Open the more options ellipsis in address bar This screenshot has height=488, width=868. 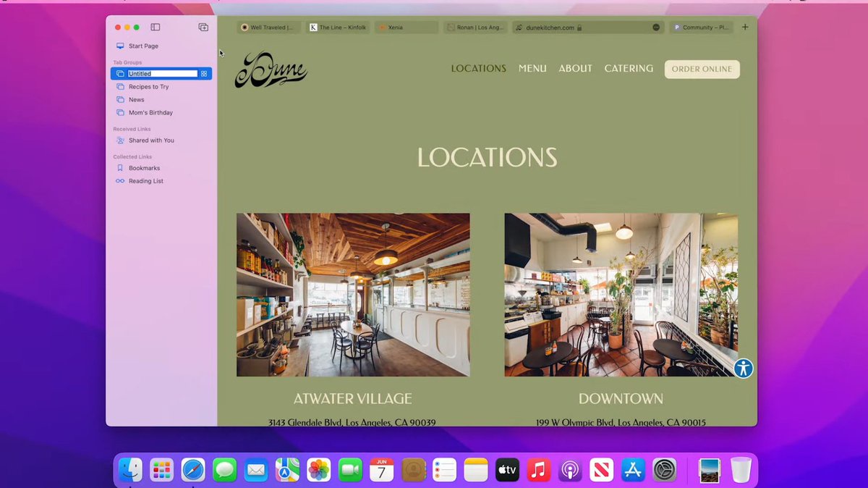tap(656, 28)
